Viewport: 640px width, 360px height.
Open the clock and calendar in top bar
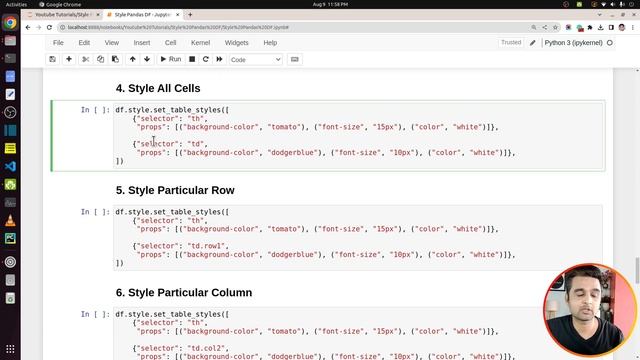330,4
